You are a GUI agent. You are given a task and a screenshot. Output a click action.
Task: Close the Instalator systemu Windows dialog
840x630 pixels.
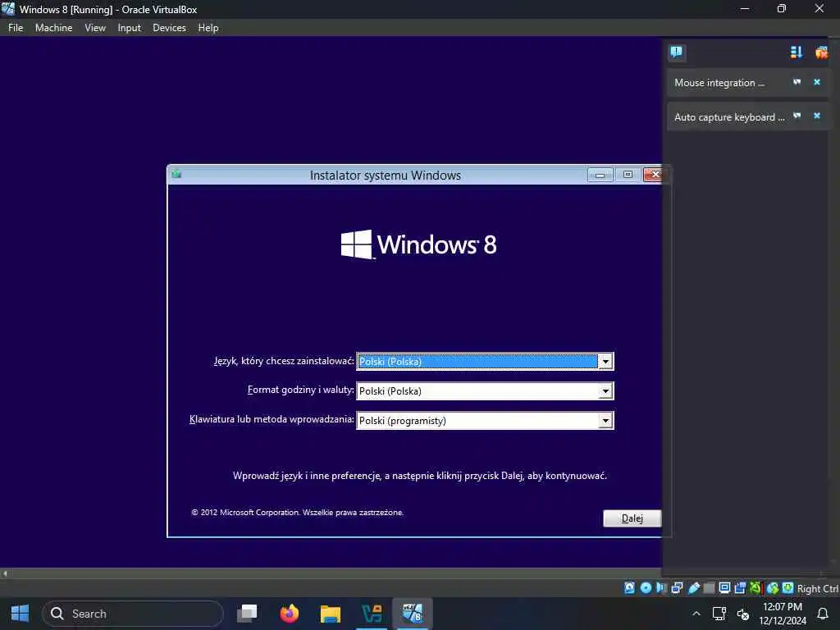[655, 175]
